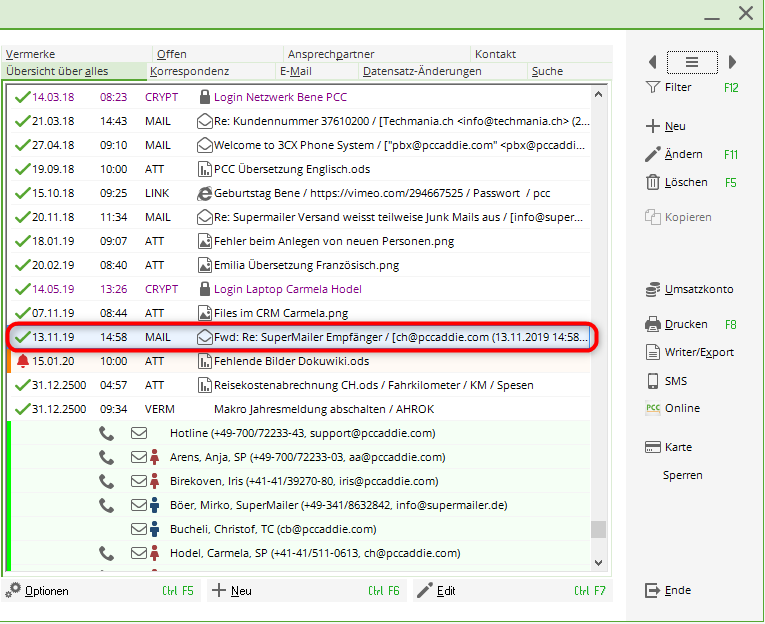The image size is (765, 624).
Task: Open SMS via phone icon
Action: [653, 381]
